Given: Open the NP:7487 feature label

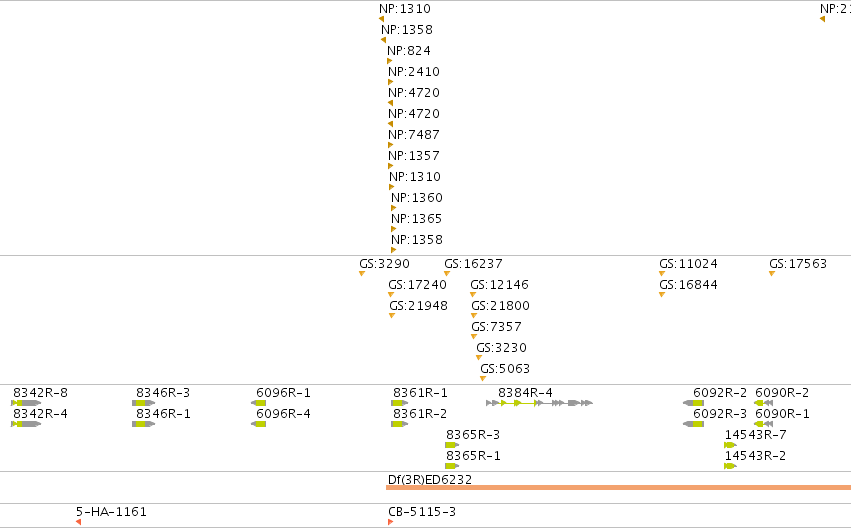Looking at the screenshot, I should pos(414,135).
